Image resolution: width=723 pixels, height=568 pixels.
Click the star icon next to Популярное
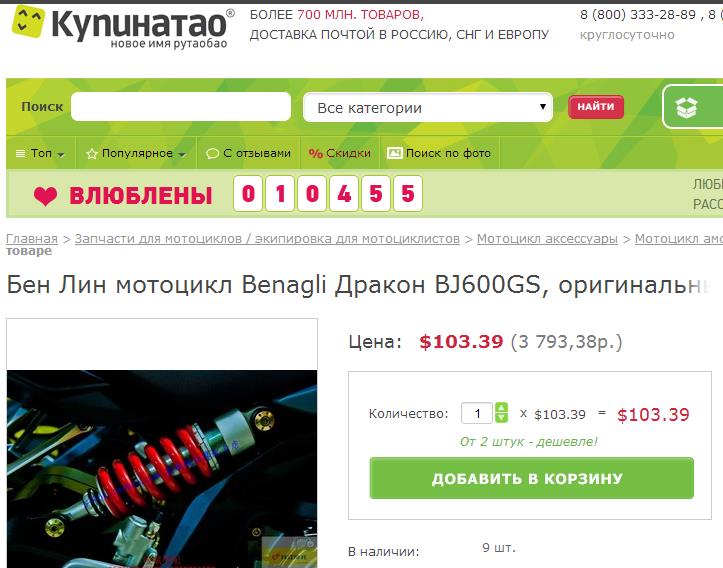point(92,154)
